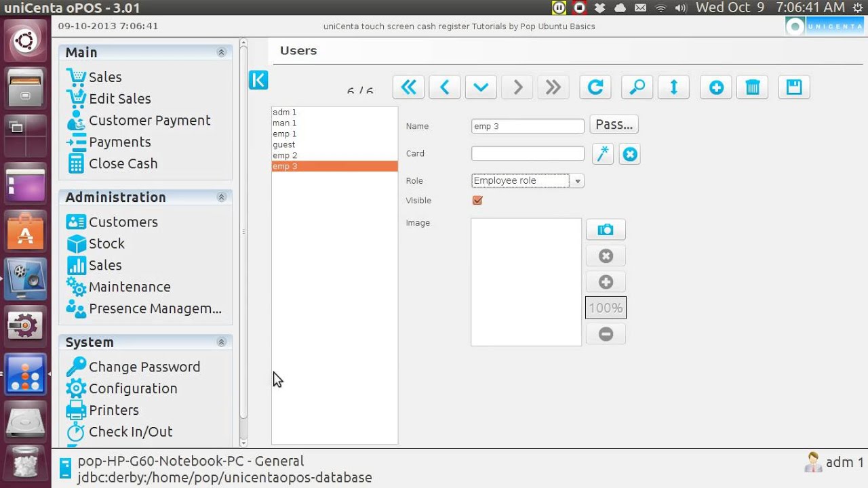Click the user image preview area

point(526,282)
